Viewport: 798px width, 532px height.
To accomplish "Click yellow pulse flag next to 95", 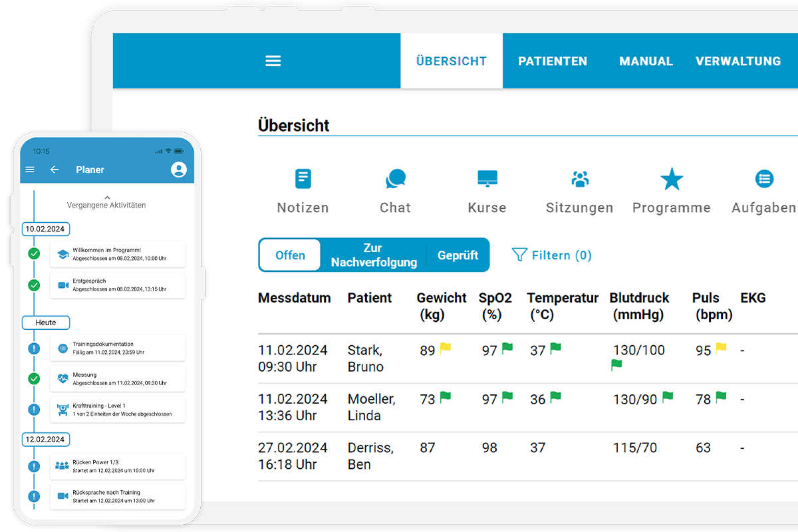I will 721,348.
